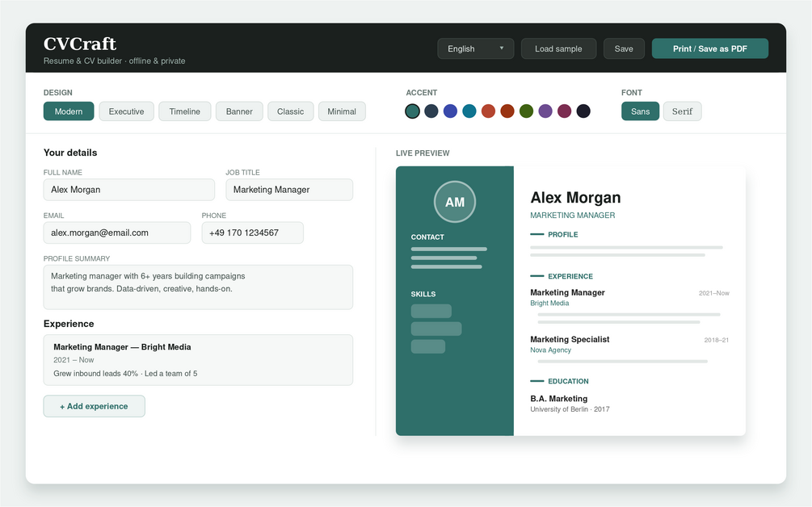The image size is (812, 507).
Task: Switch to the Executive design
Action: click(x=126, y=111)
